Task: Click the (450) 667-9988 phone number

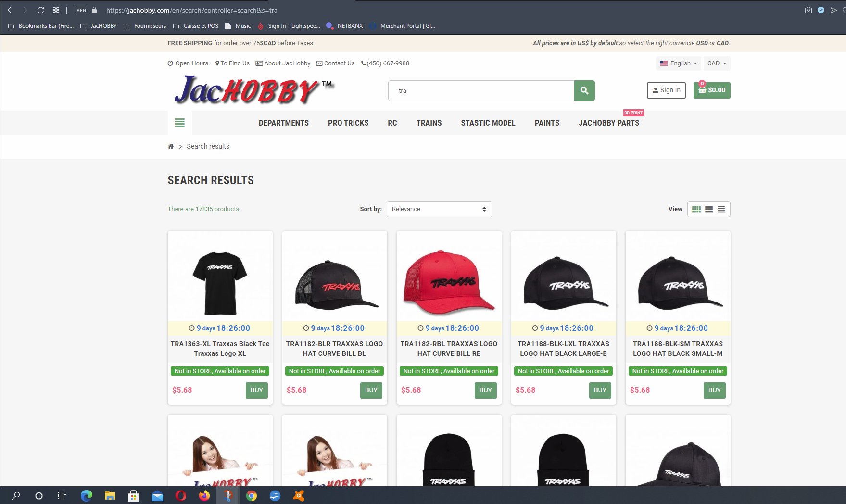Action: coord(385,63)
